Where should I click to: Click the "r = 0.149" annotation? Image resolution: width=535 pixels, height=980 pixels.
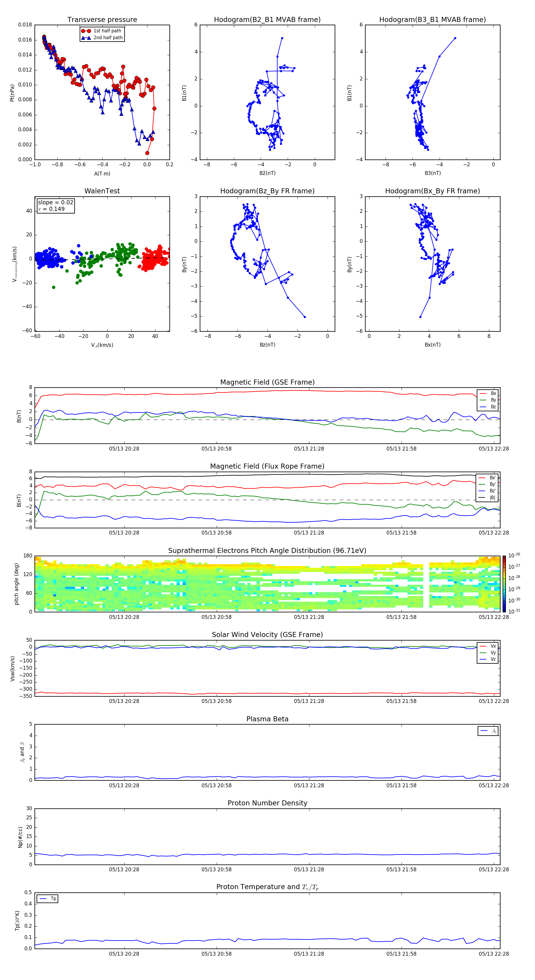[51, 209]
